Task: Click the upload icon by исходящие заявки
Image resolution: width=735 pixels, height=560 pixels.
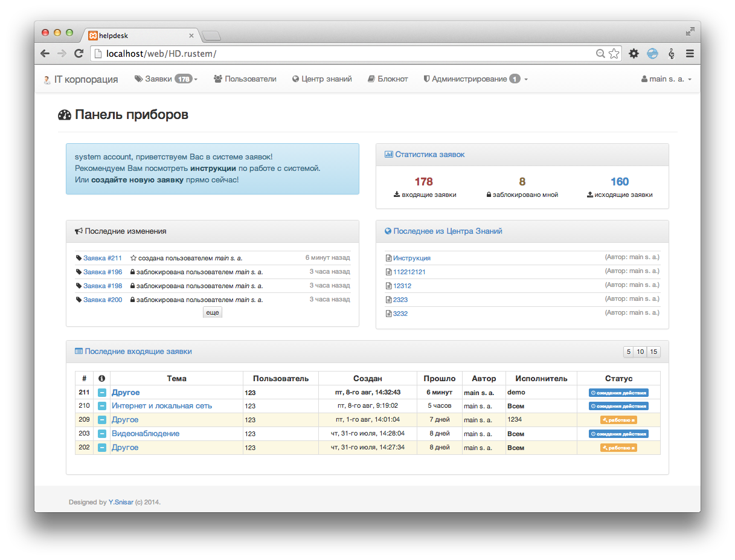Action: pyautogui.click(x=590, y=195)
